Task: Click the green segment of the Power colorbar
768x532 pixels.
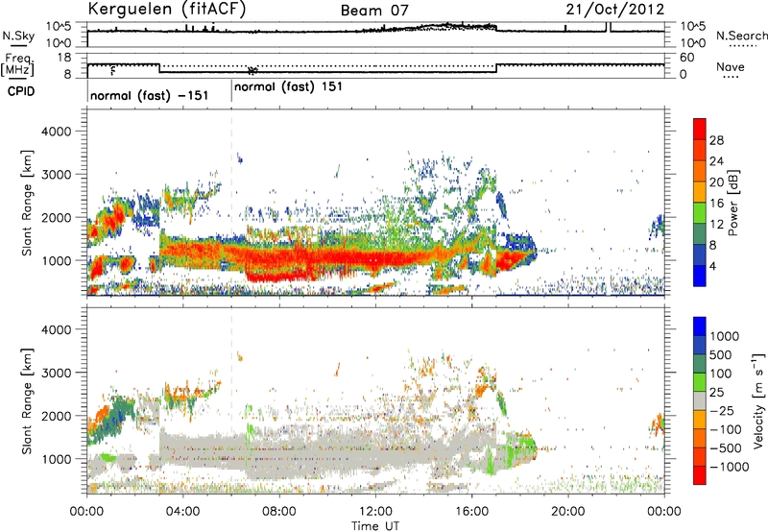Action: coord(700,212)
